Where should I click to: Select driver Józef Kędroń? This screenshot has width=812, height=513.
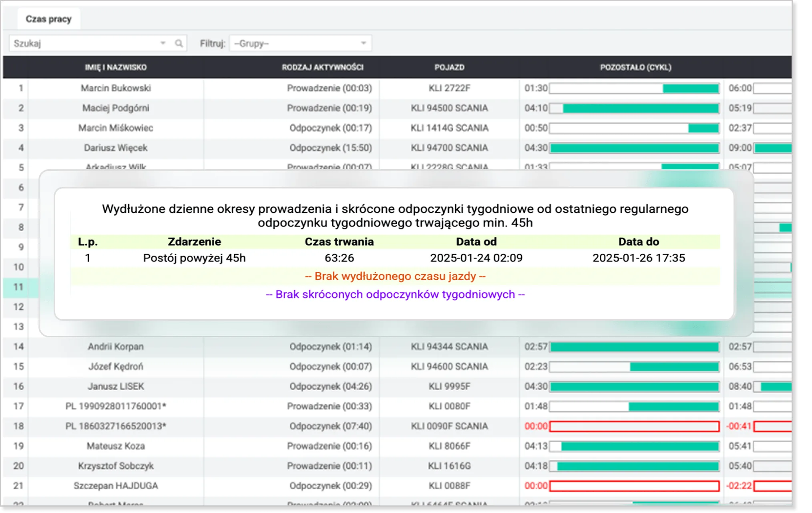coord(116,367)
